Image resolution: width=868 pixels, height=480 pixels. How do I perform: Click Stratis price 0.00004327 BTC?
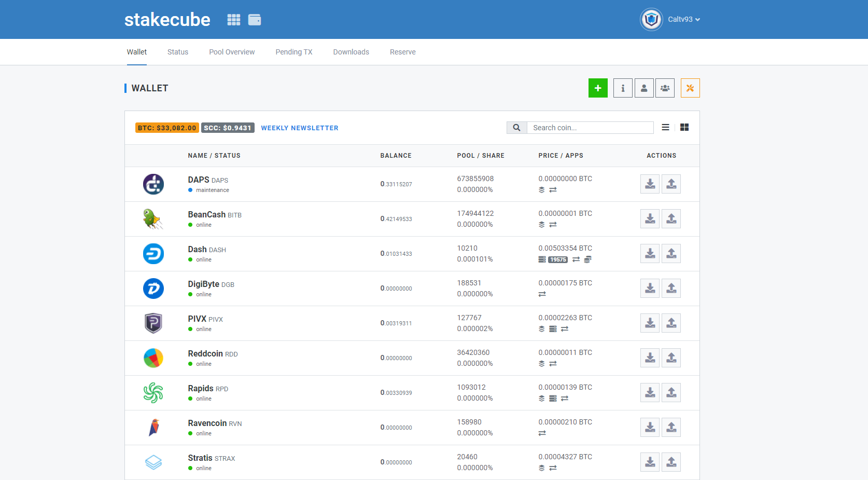coord(565,457)
